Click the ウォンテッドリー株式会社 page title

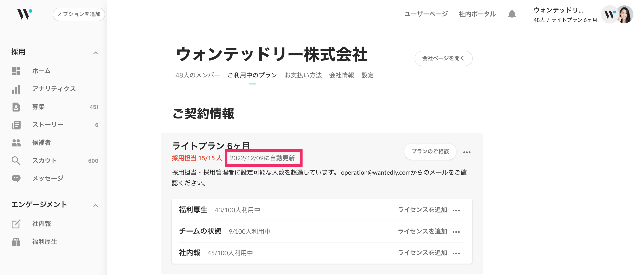tap(271, 54)
